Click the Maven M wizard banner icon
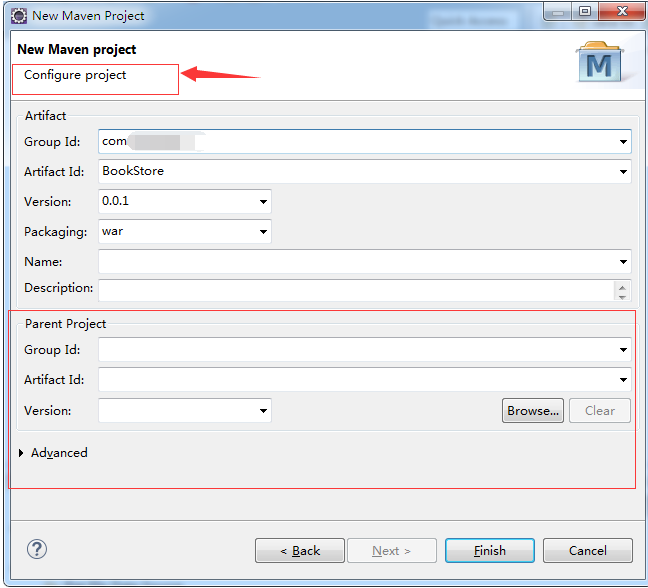 (599, 62)
